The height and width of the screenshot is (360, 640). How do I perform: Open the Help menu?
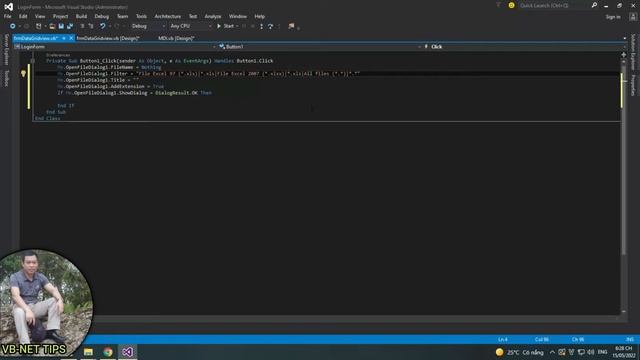point(260,16)
